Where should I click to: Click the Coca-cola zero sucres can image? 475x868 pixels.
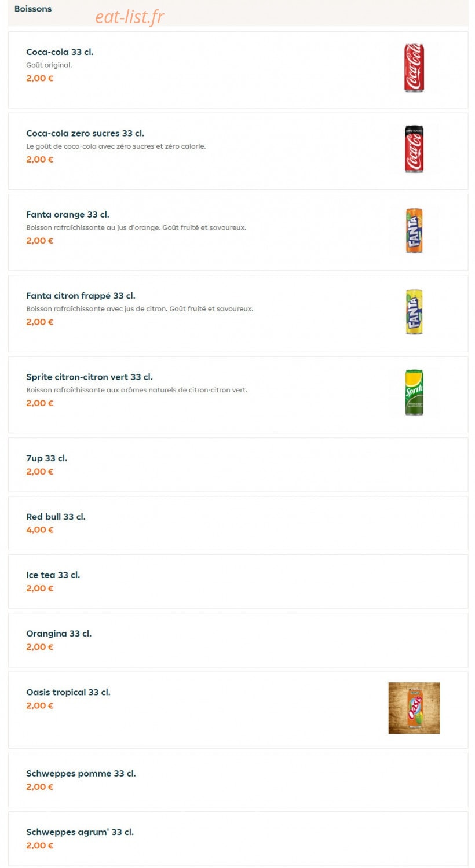click(x=414, y=149)
